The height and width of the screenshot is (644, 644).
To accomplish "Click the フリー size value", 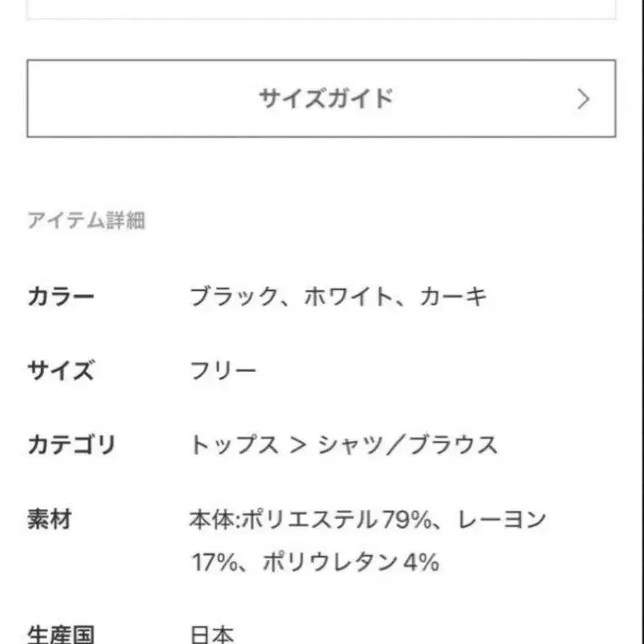I will 223,371.
